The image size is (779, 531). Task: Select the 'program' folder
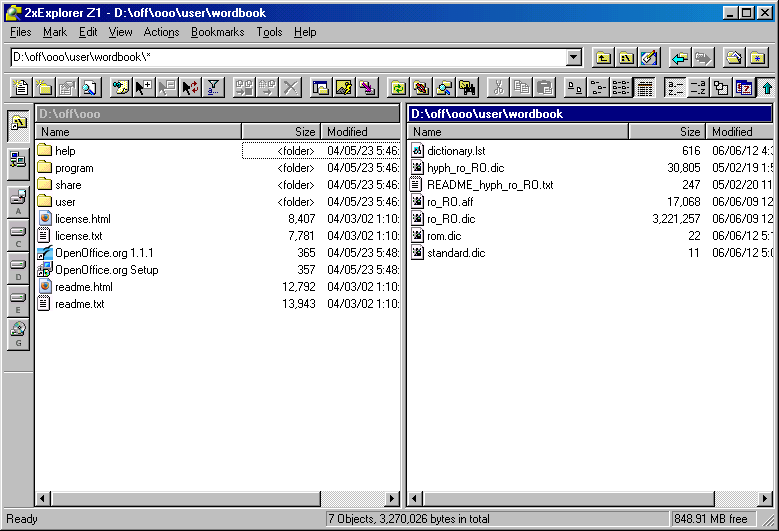tap(74, 168)
